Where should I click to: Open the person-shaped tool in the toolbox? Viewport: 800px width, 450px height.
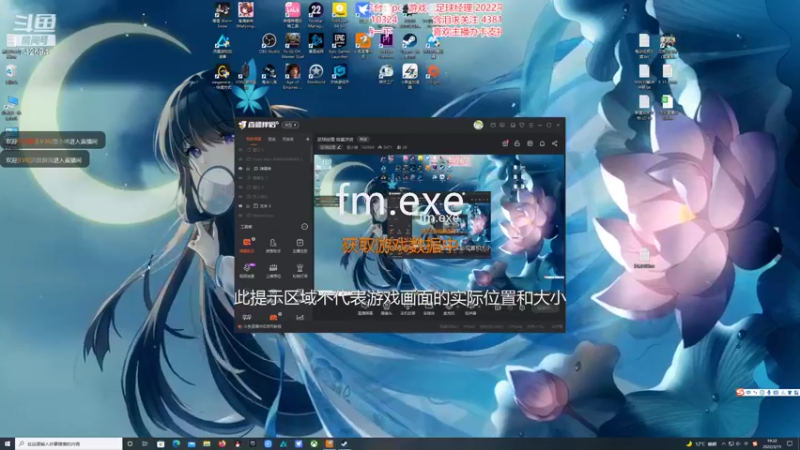pyautogui.click(x=273, y=245)
